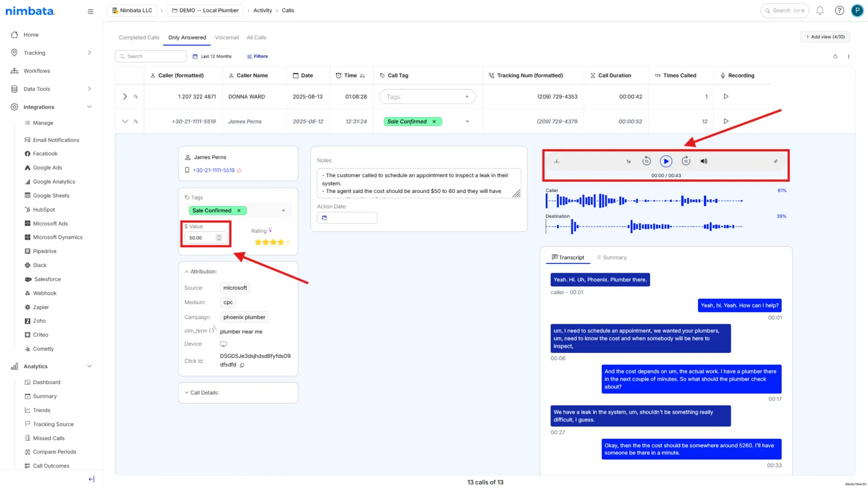Click the Action Date field
868x488 pixels.
[347, 218]
